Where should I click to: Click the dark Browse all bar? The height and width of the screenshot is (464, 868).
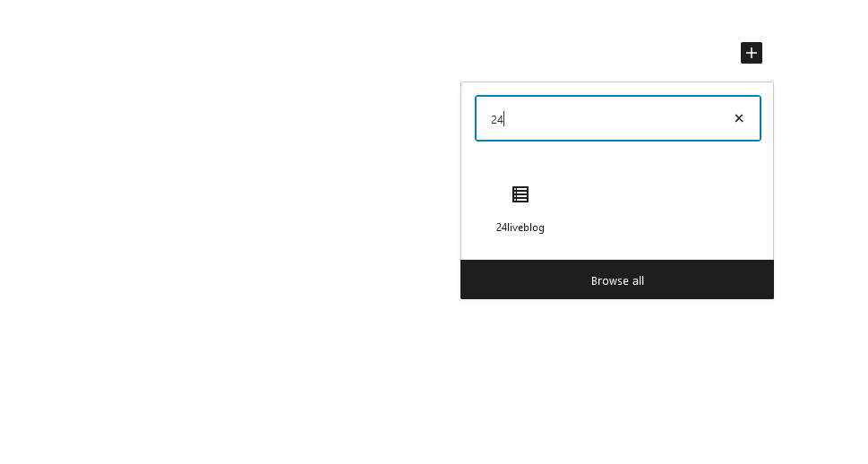tap(617, 279)
